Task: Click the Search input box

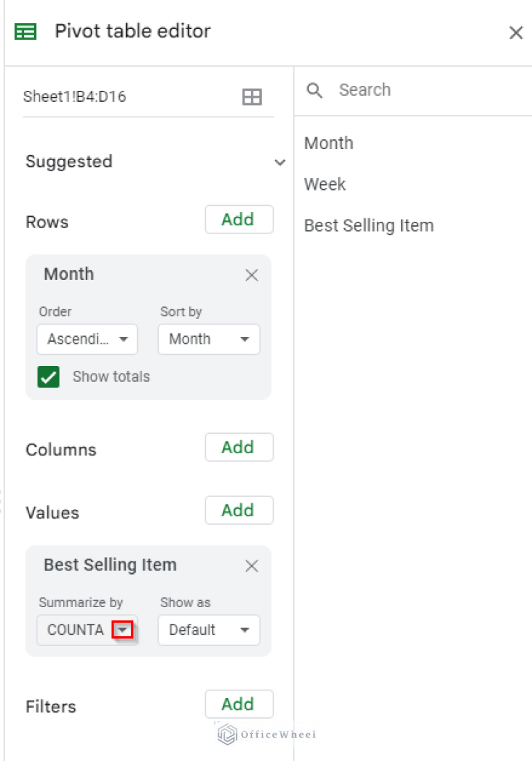Action: (388, 90)
